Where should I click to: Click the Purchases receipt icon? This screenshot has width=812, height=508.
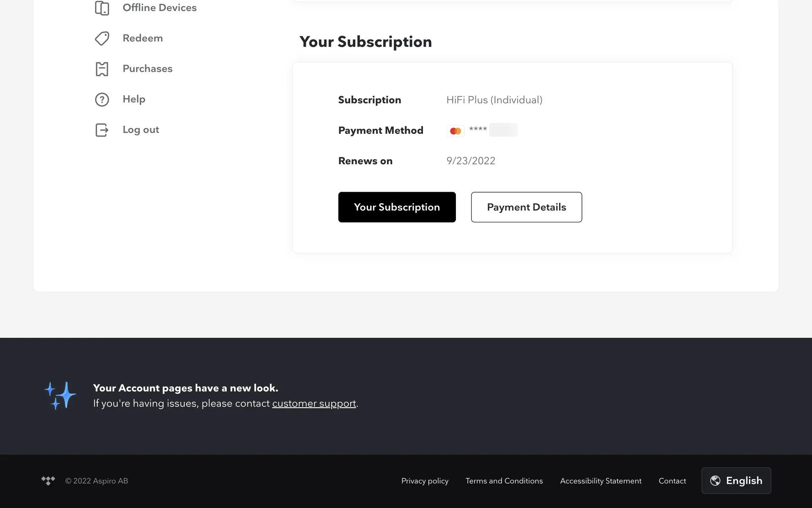[102, 69]
